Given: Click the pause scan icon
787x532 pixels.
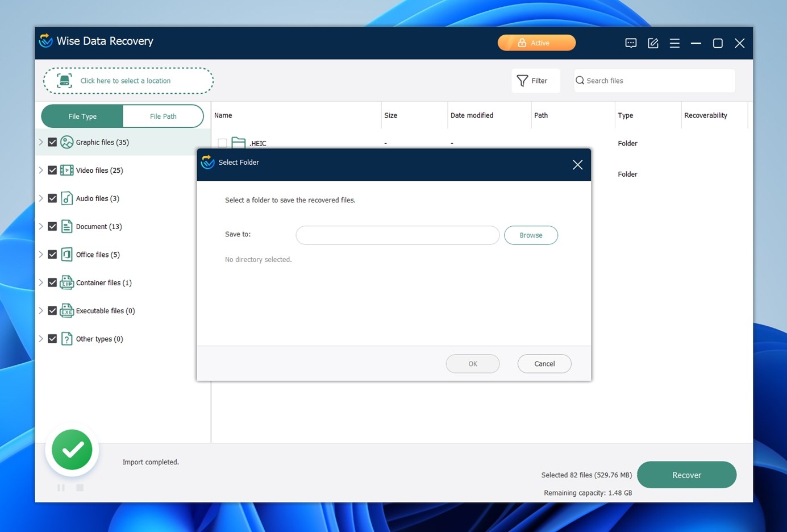Looking at the screenshot, I should (61, 488).
